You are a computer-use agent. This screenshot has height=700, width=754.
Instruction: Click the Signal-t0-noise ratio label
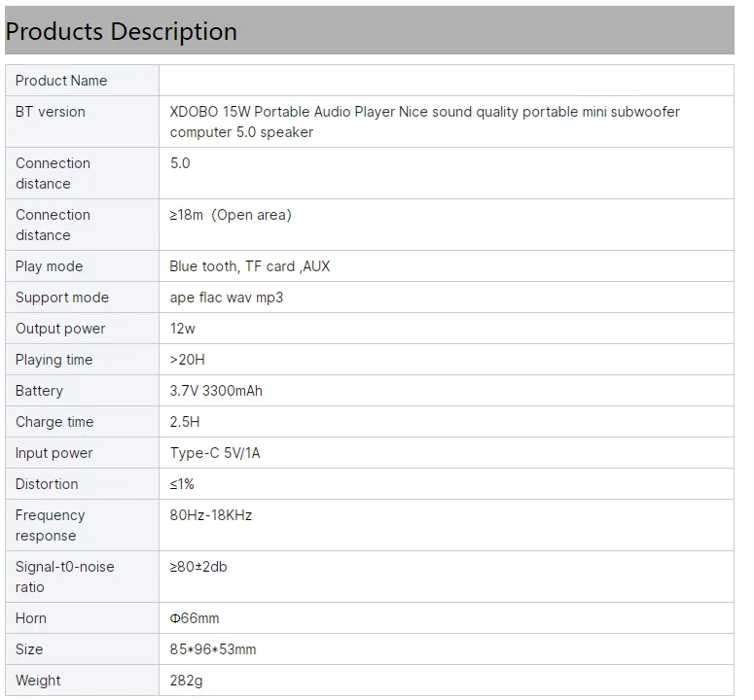tap(64, 577)
